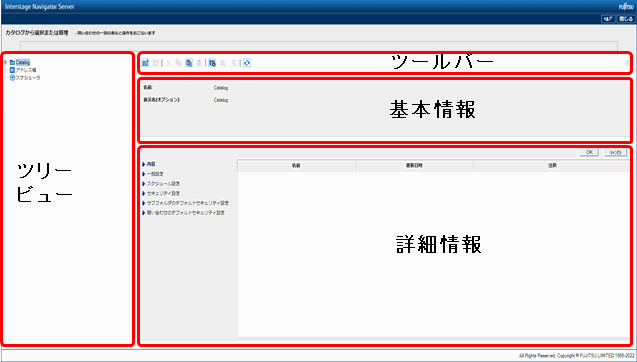Click the new folder toolbar icon

coord(145,63)
